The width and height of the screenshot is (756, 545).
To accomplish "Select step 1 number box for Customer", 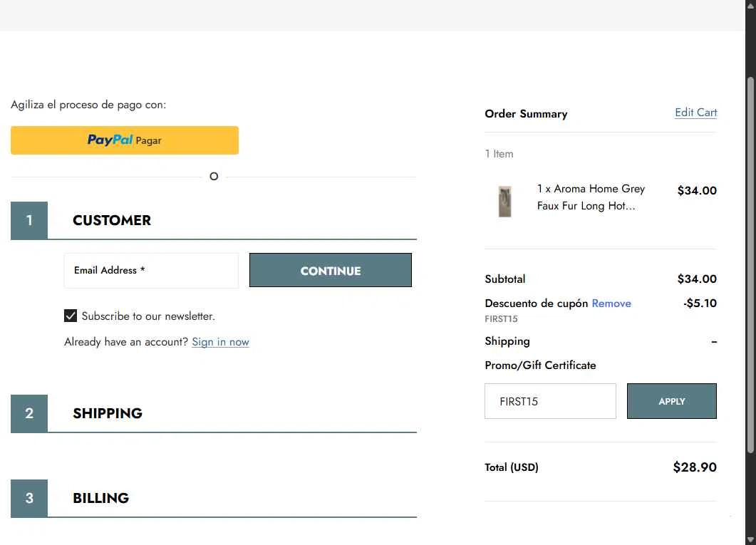I will [29, 220].
